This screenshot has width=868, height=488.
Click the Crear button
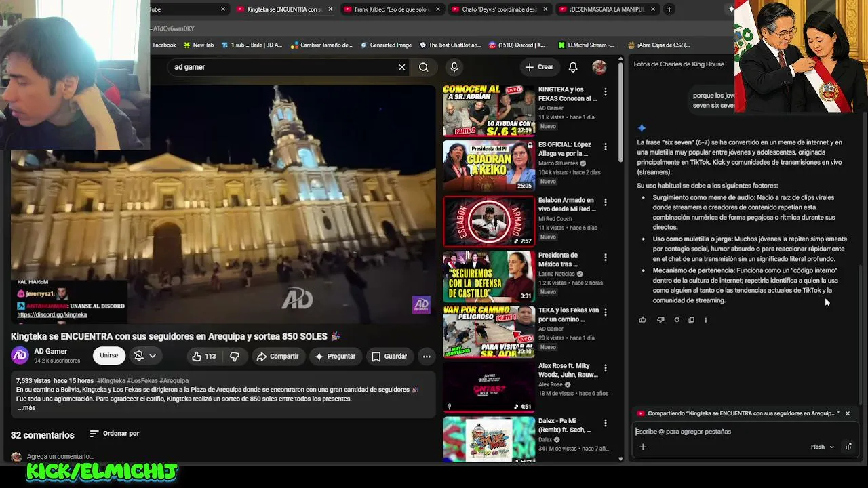coord(539,67)
